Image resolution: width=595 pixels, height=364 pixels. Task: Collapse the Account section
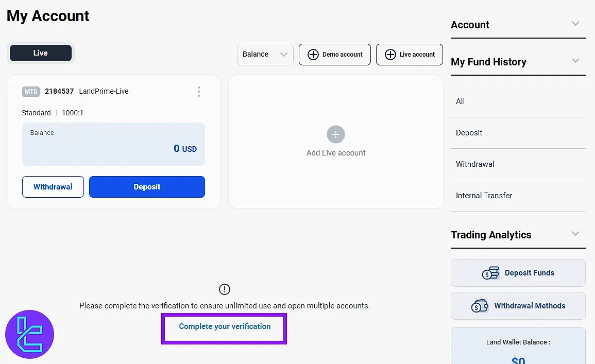(575, 24)
